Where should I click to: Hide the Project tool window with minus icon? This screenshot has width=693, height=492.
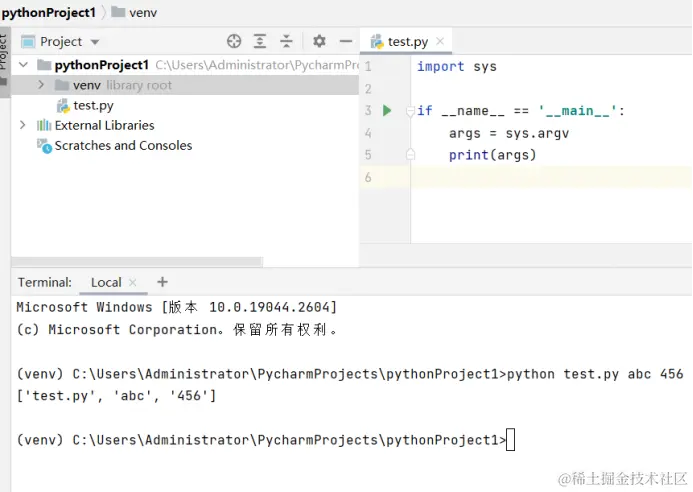346,41
